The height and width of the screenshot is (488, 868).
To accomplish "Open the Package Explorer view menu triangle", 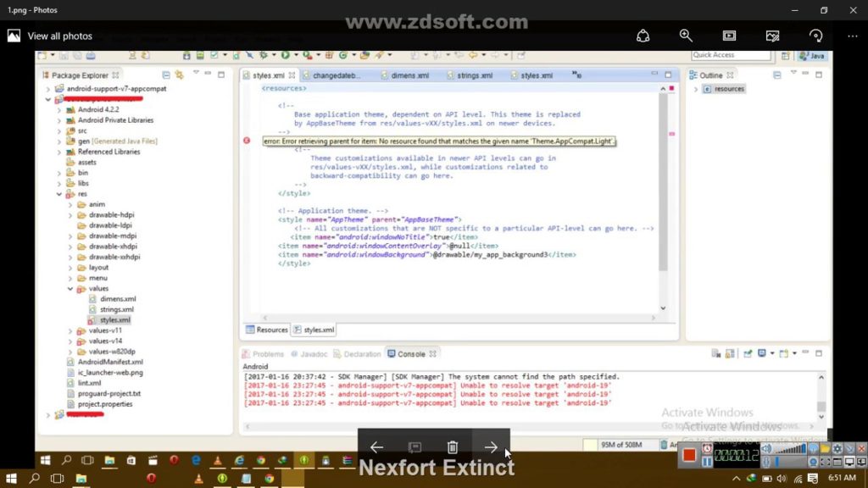I will pos(196,73).
